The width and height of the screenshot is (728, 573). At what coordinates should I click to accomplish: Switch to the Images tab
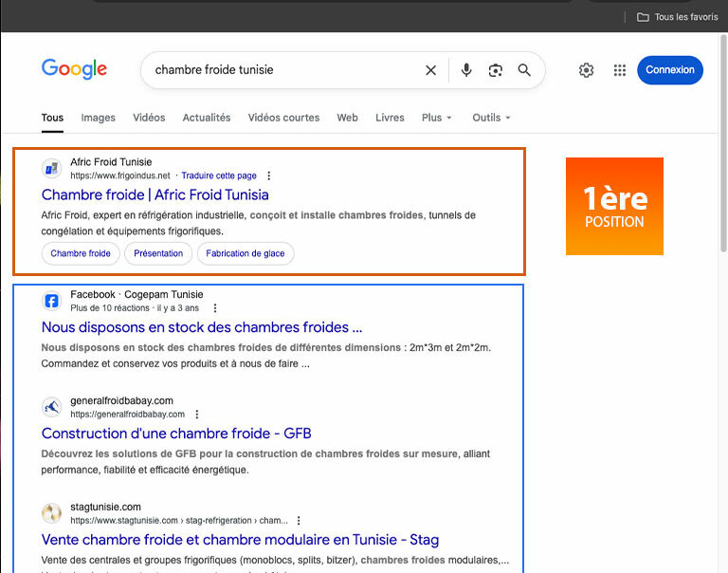(x=98, y=118)
